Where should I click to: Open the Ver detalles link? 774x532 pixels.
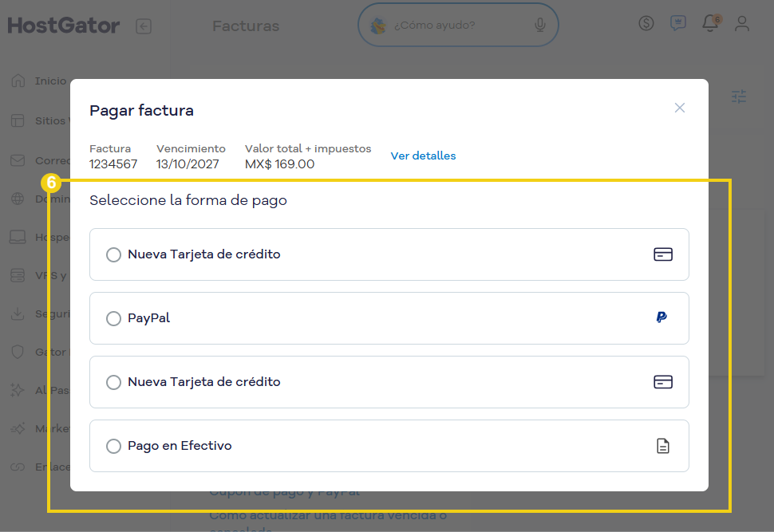tap(423, 156)
